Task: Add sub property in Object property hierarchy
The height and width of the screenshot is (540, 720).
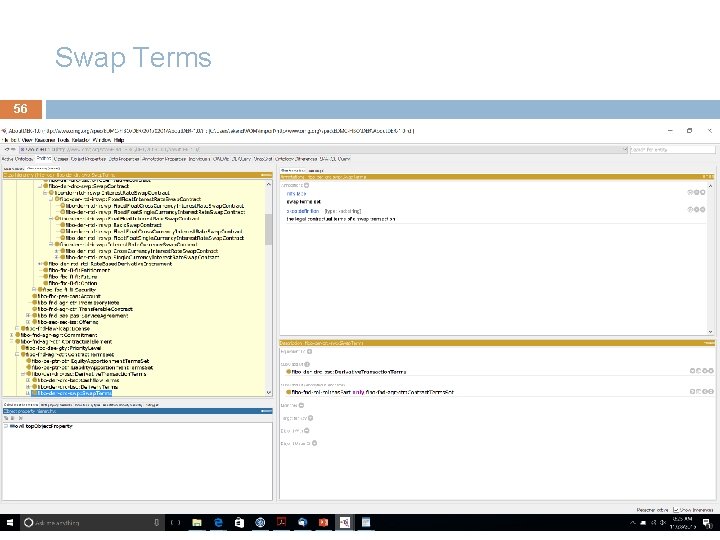Action: (x=6, y=418)
